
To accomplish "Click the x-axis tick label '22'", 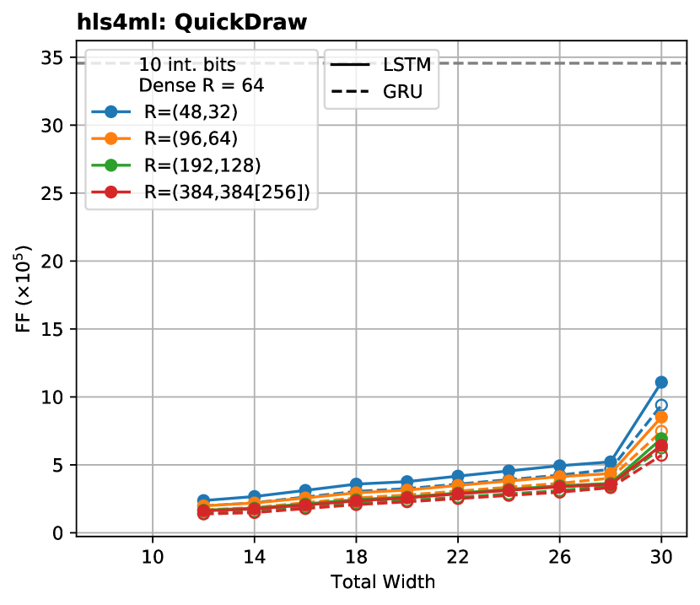I will point(458,557).
